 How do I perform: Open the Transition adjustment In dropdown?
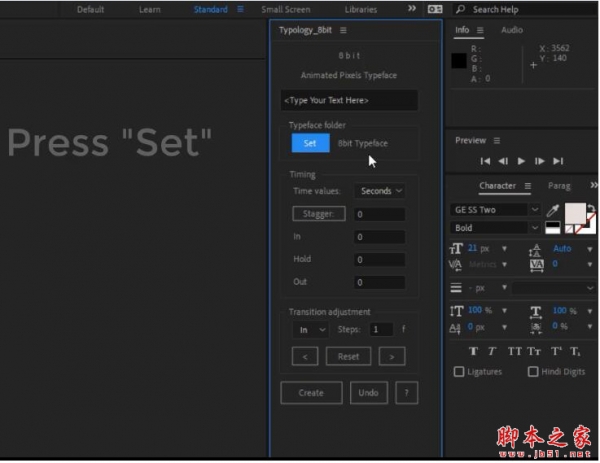tap(311, 330)
